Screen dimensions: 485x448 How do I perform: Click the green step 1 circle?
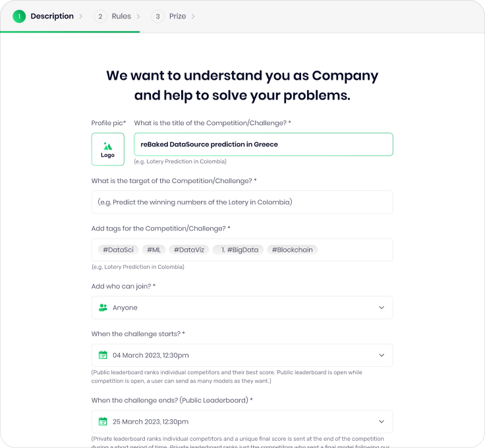click(19, 16)
